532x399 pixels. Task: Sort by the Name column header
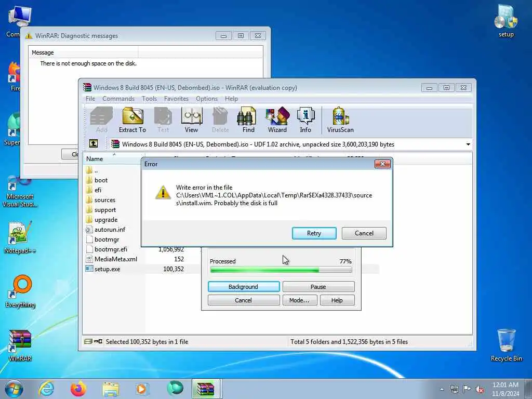pos(113,159)
